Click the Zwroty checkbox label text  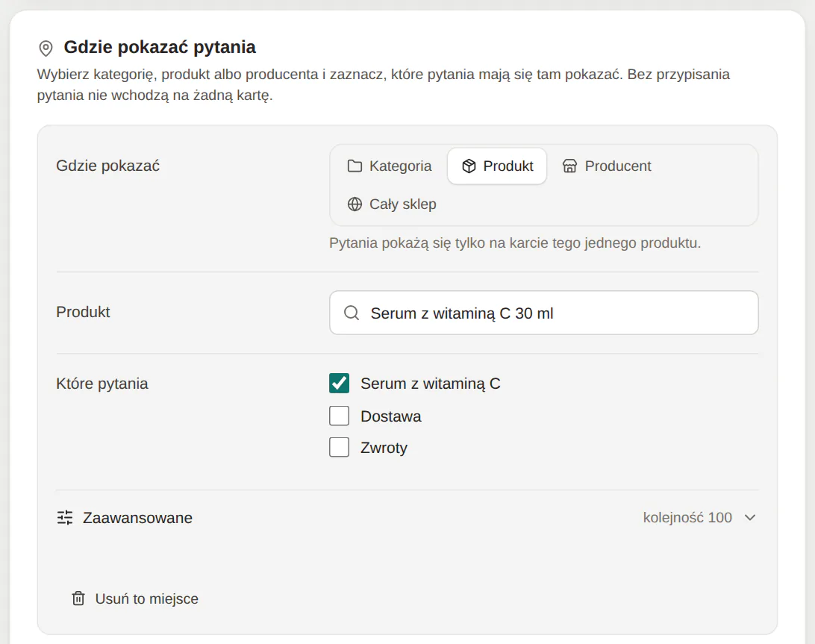click(384, 448)
